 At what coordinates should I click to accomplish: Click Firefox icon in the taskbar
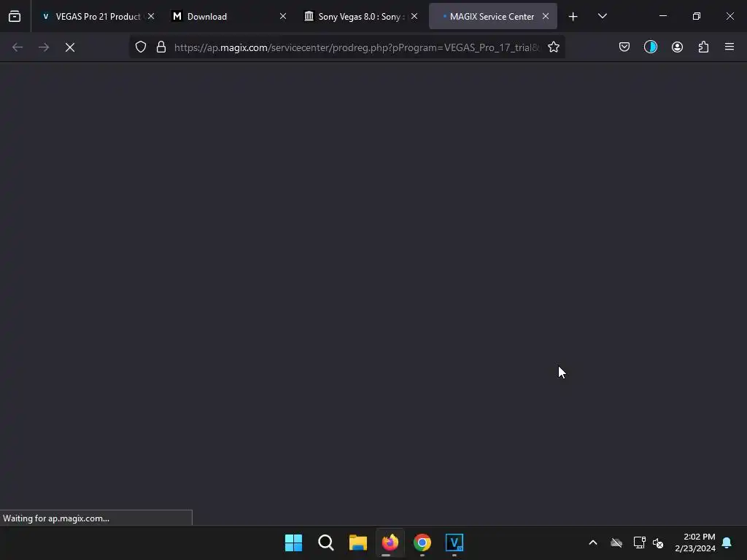pos(390,542)
